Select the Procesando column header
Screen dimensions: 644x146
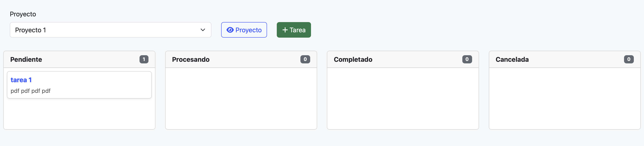190,60
